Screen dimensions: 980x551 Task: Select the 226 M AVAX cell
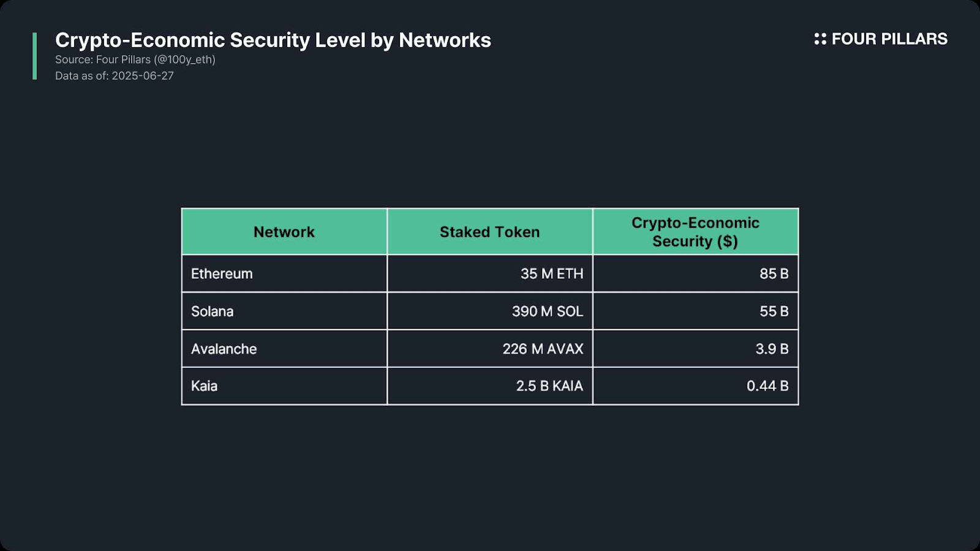click(543, 349)
